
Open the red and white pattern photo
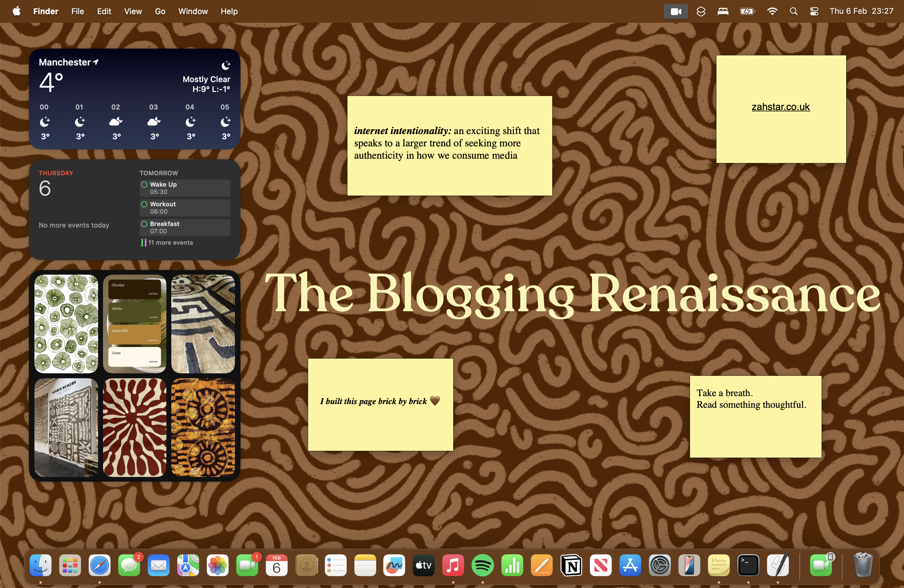134,427
